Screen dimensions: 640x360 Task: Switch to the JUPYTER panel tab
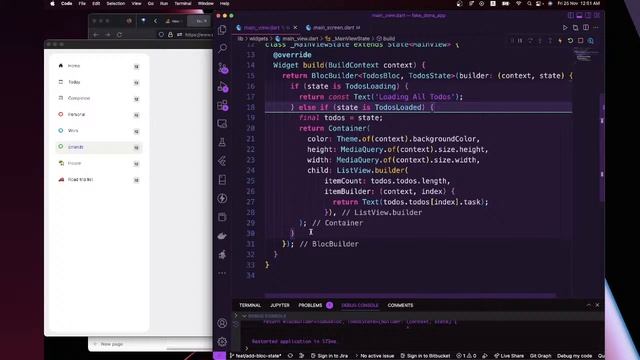(x=280, y=305)
